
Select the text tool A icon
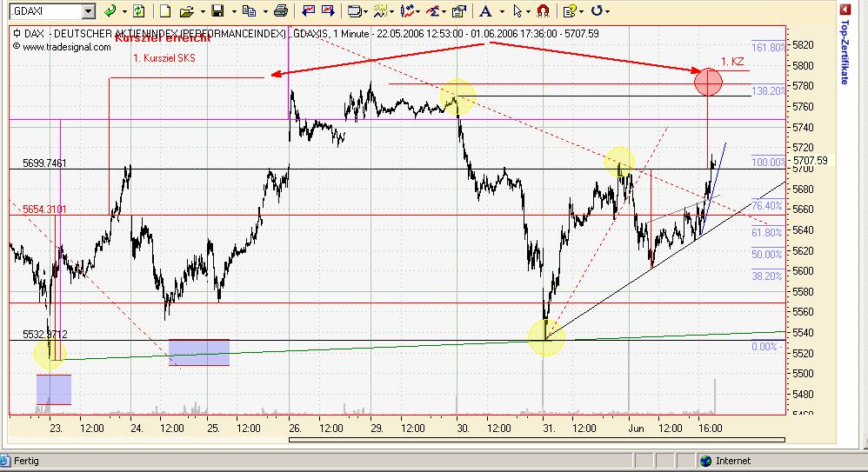pos(485,10)
